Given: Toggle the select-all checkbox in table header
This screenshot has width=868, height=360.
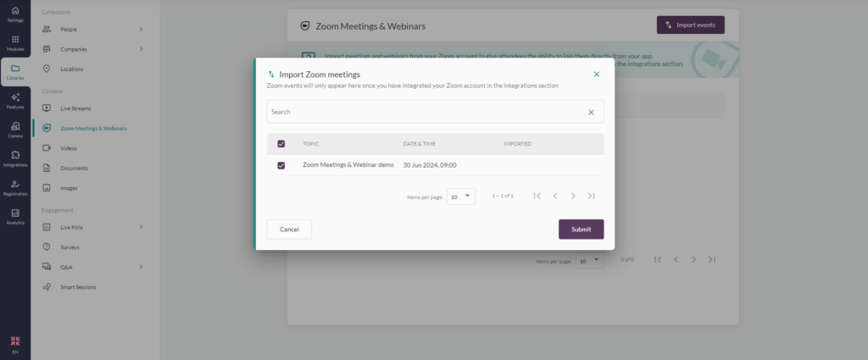Looking at the screenshot, I should pos(281,144).
